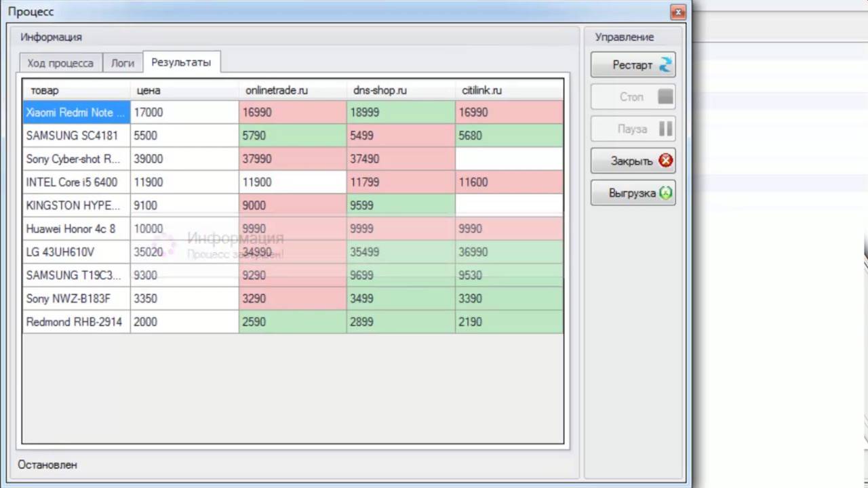868x488 pixels.
Task: Click dns-shop cell 9599
Action: click(401, 205)
